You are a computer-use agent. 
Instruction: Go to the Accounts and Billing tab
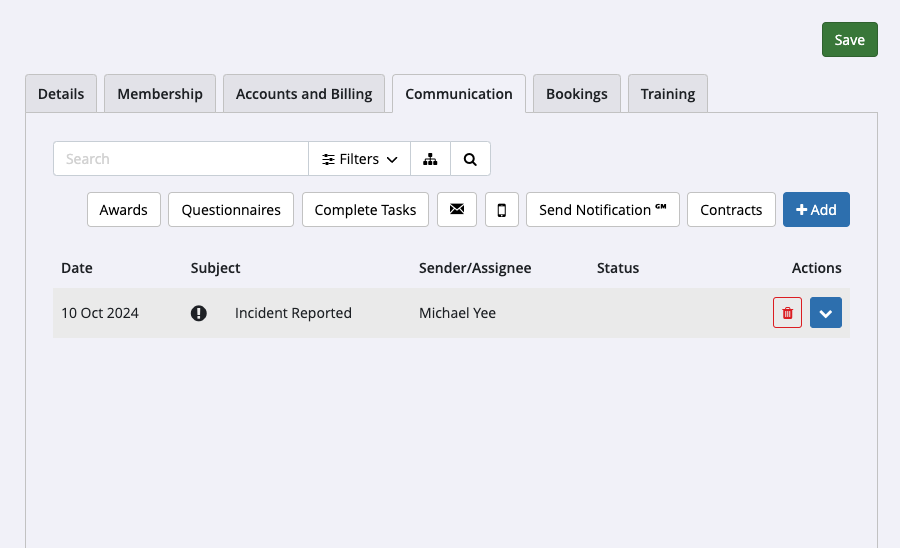click(x=304, y=94)
